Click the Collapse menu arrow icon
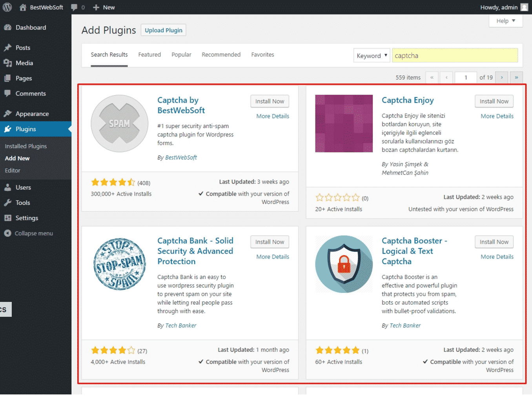Screen dimensions: 532x396 [7, 233]
